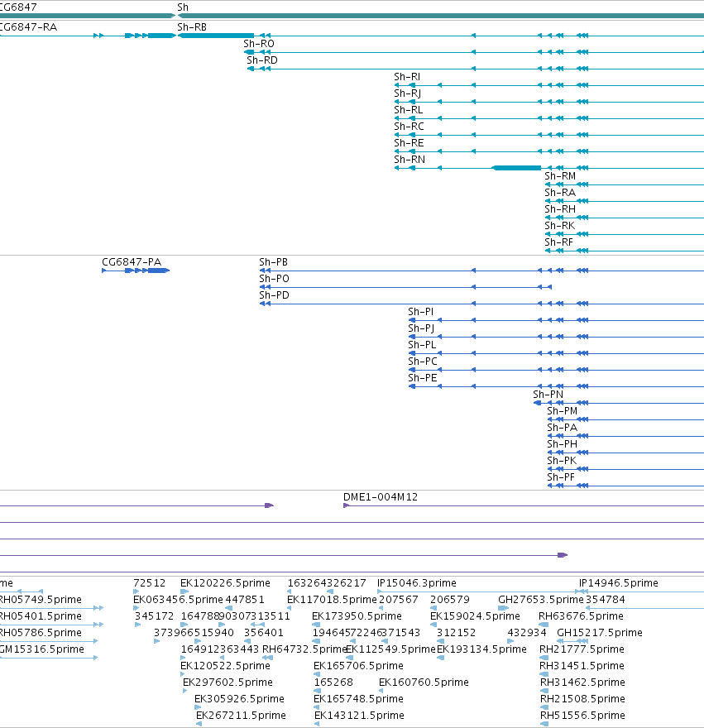Image resolution: width=704 pixels, height=728 pixels.
Task: Select the Sh-PA protein name
Action: [x=563, y=428]
